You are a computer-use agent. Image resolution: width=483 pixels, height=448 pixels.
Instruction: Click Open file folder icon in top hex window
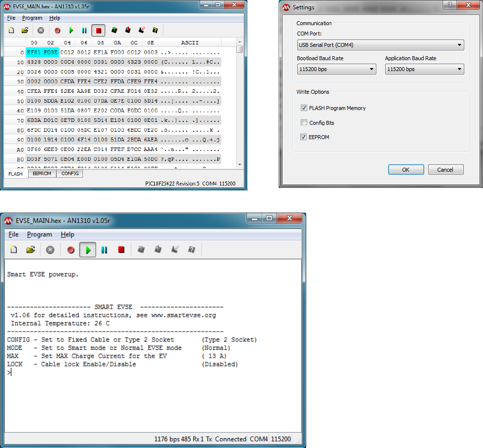25,30
